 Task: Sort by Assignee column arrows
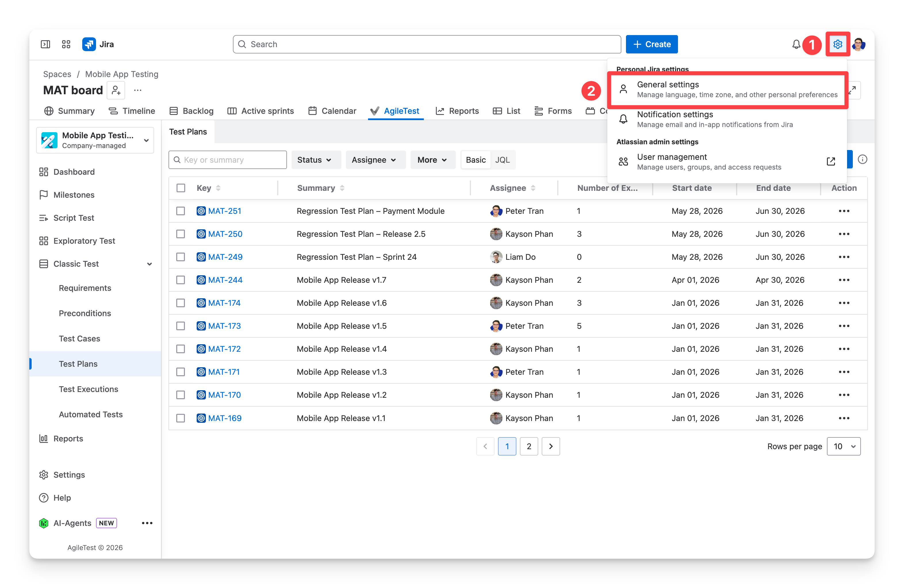tap(533, 188)
